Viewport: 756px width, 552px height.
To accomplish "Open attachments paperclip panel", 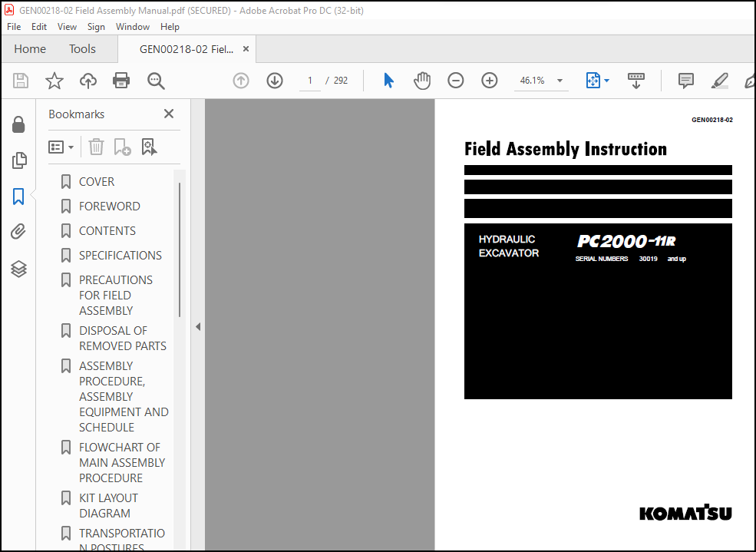I will (x=18, y=232).
